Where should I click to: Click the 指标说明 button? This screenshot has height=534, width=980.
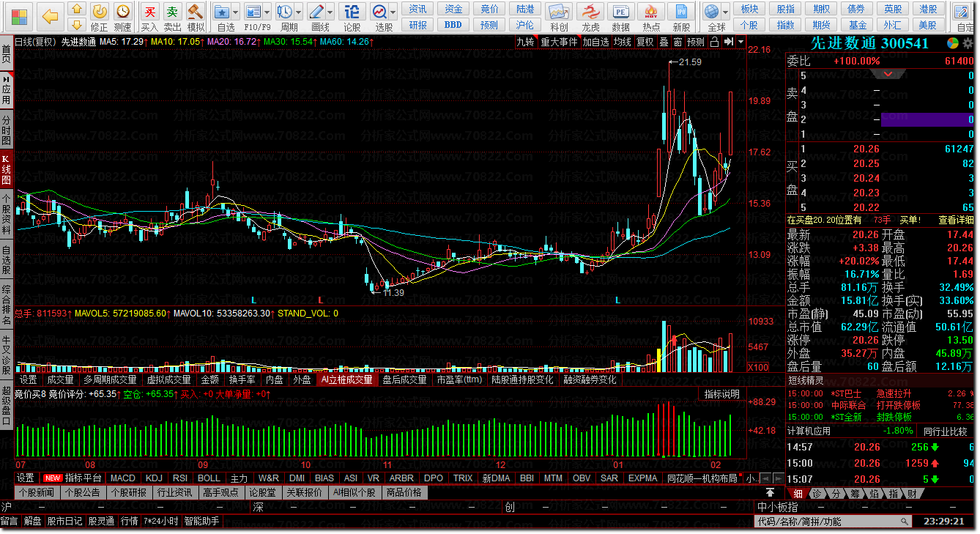[x=721, y=394]
